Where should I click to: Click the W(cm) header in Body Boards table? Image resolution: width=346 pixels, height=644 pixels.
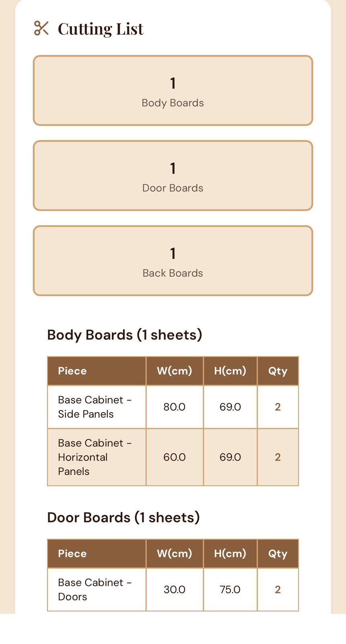pos(175,371)
